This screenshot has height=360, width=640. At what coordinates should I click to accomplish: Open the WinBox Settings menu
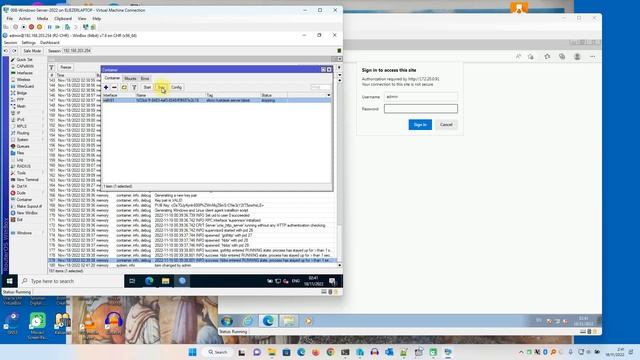coord(29,42)
